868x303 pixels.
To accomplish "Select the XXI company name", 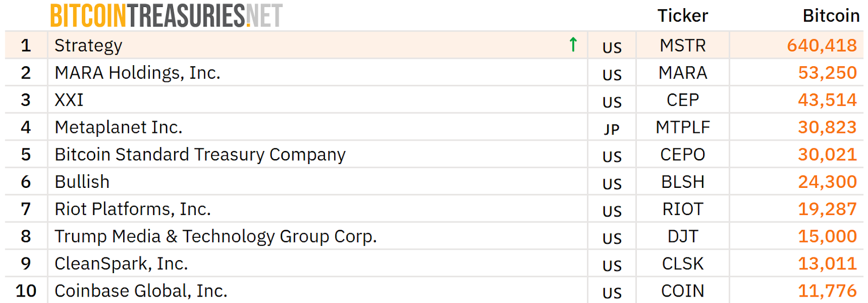I will pos(69,100).
